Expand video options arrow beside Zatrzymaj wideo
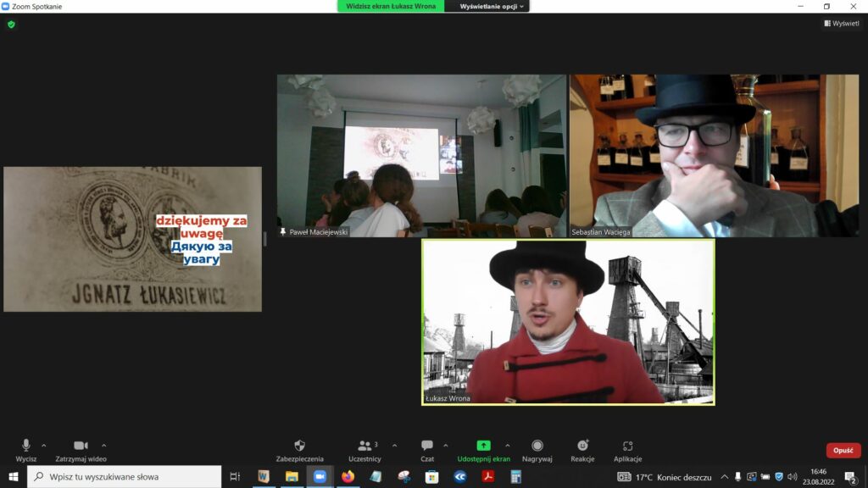 (x=104, y=446)
